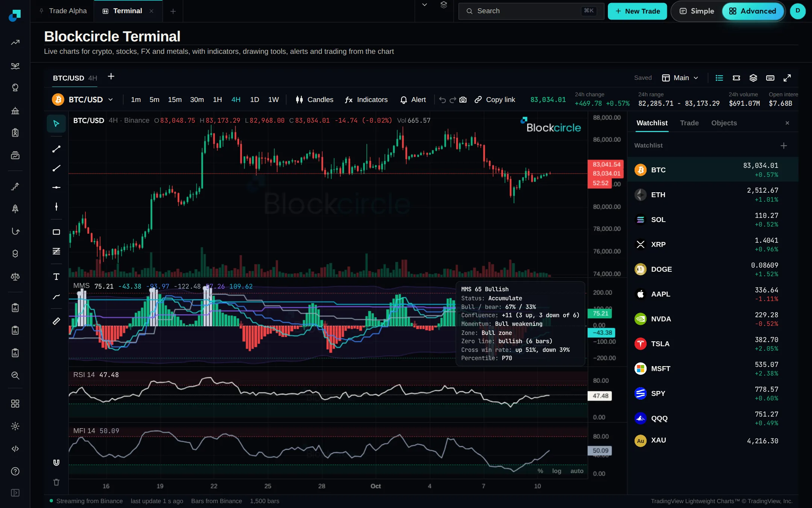The width and height of the screenshot is (812, 508).
Task: Select XAU in the watchlist
Action: pos(713,441)
